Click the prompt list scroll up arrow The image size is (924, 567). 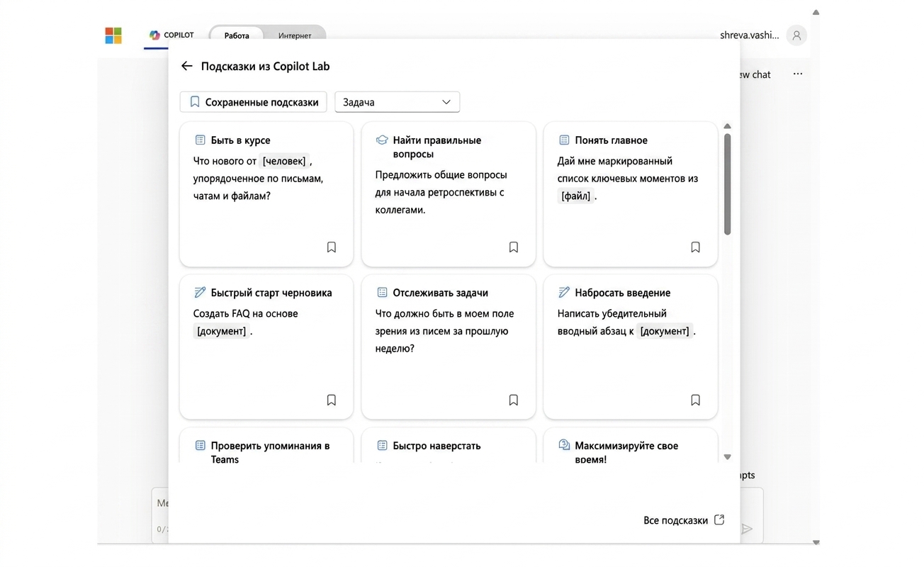(x=727, y=126)
